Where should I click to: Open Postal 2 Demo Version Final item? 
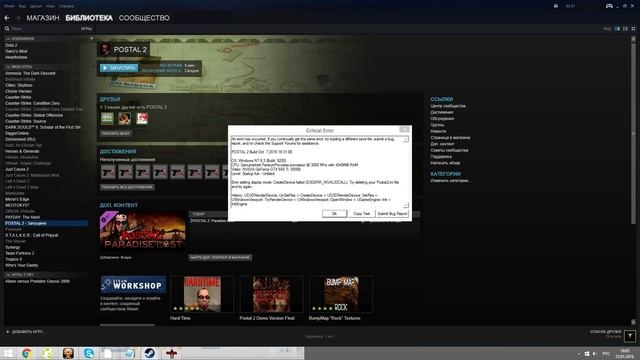coord(271,294)
